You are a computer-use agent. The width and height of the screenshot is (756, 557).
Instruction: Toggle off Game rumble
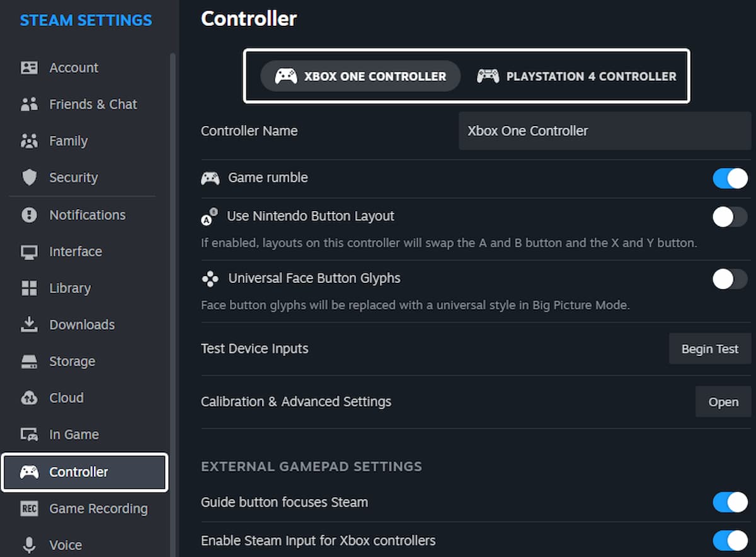pos(730,178)
